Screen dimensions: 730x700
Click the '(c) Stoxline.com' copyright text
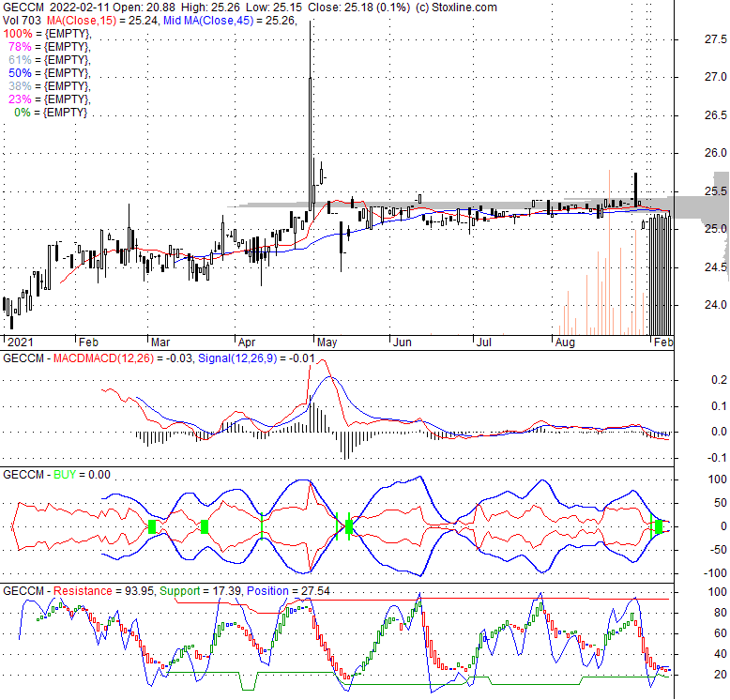point(456,8)
